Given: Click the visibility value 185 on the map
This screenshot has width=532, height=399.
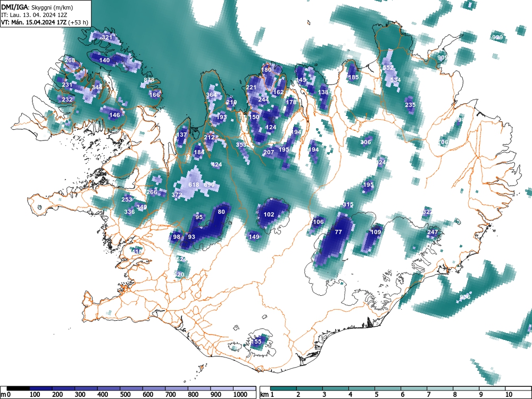Looking at the screenshot, I should 353,77.
